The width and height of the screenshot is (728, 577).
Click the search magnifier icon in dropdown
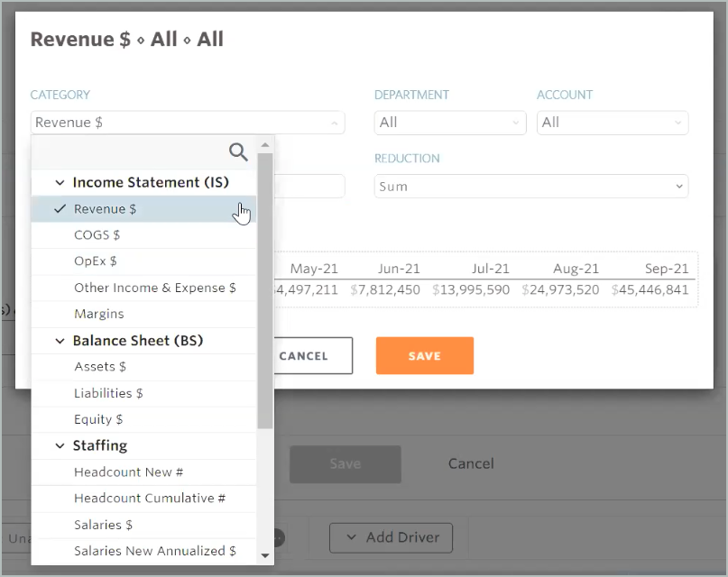238,151
